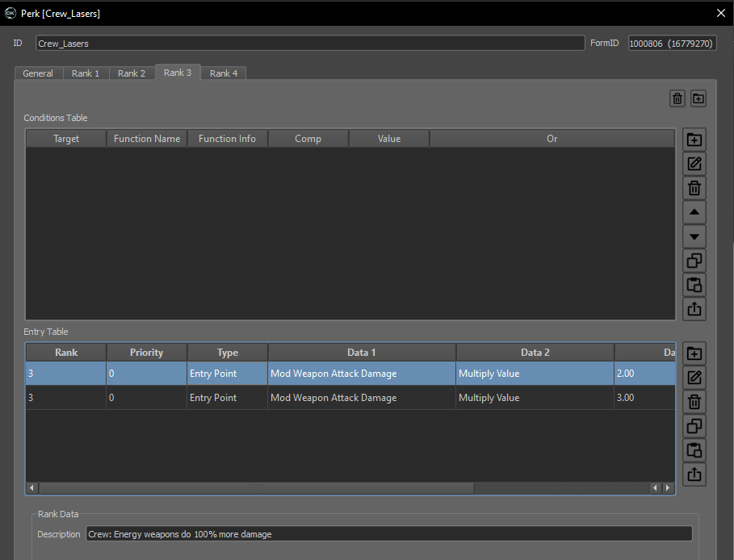
Task: Click the Function Name column header
Action: [147, 139]
